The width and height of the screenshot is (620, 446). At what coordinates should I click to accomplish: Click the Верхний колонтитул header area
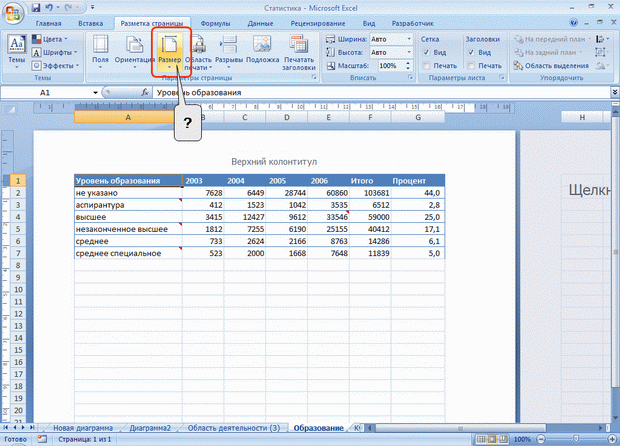274,161
